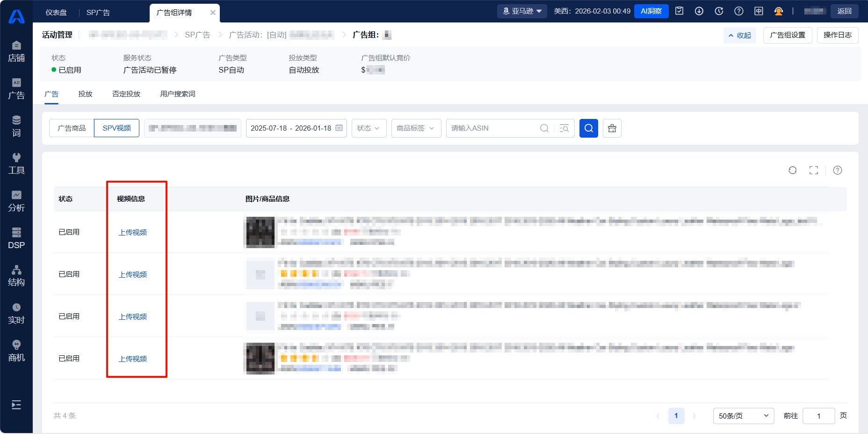Open the 分析 sidebar section

tap(16, 201)
